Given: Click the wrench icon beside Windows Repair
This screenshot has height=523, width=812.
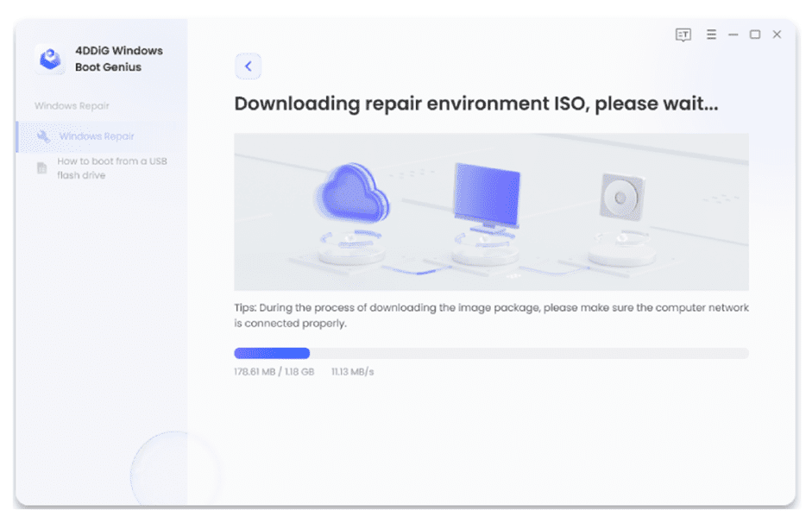Looking at the screenshot, I should 43,136.
